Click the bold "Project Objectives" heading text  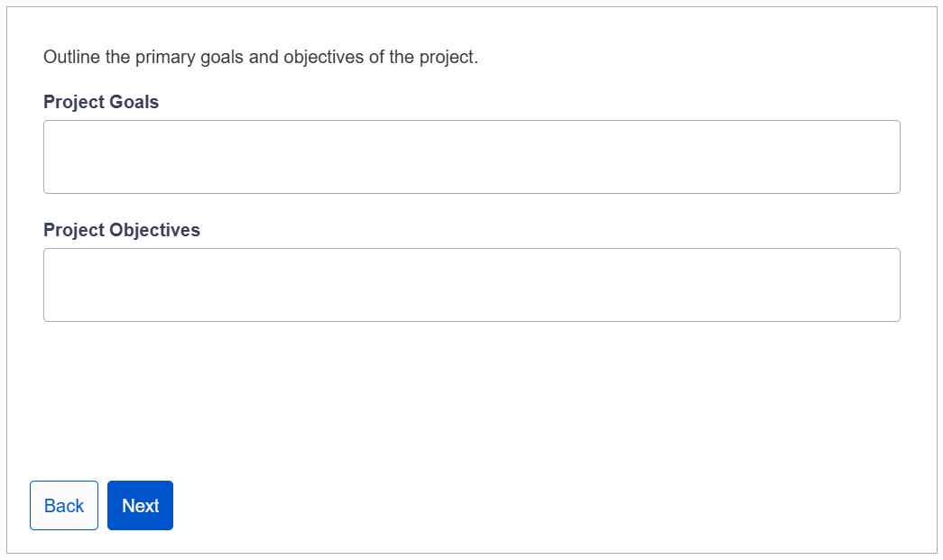click(x=122, y=230)
